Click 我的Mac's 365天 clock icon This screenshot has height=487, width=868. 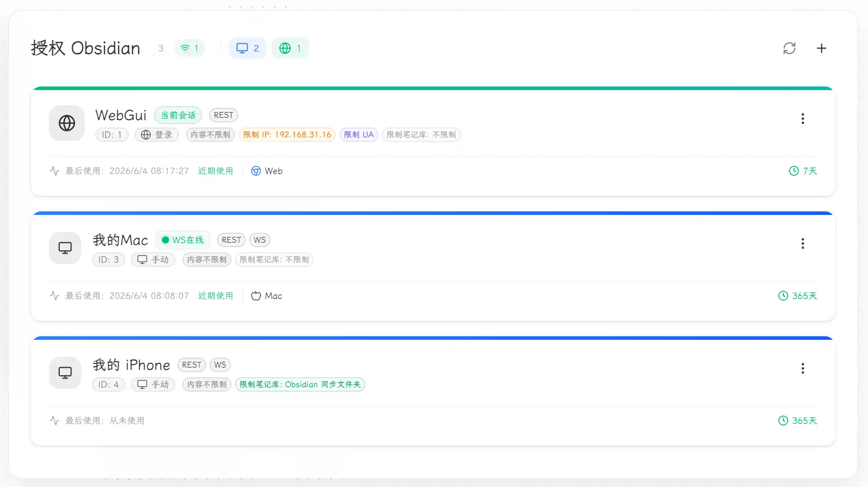click(783, 296)
